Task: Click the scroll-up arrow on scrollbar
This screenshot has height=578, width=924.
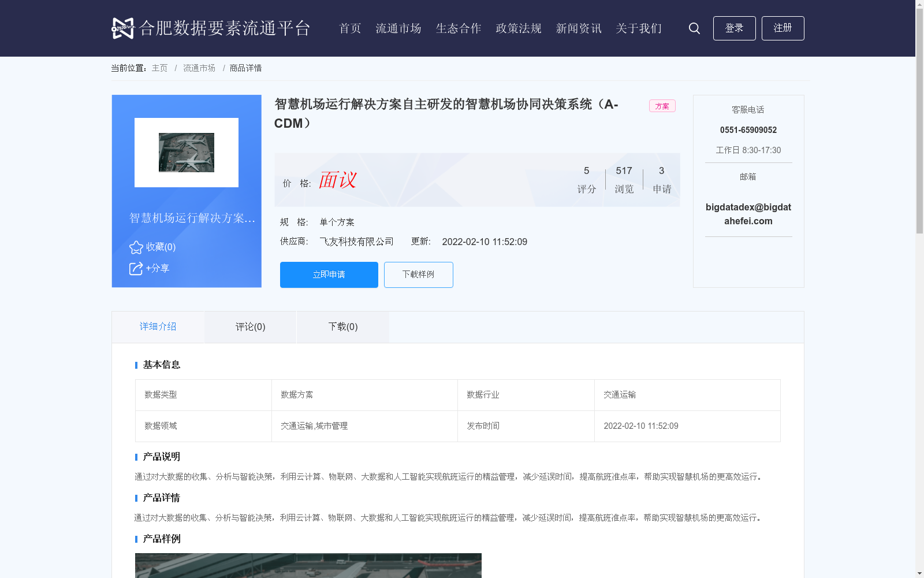Action: coord(919,4)
